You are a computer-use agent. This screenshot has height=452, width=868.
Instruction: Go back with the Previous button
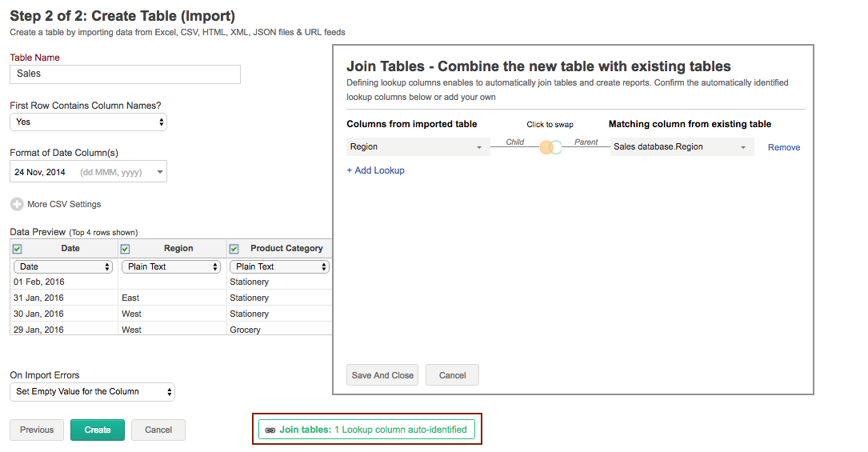click(x=37, y=430)
